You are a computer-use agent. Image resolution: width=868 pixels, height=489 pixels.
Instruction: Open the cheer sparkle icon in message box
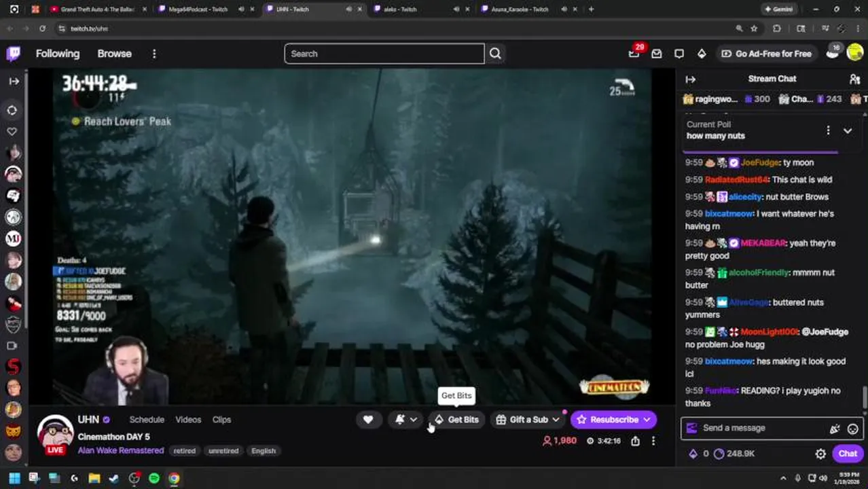point(835,429)
